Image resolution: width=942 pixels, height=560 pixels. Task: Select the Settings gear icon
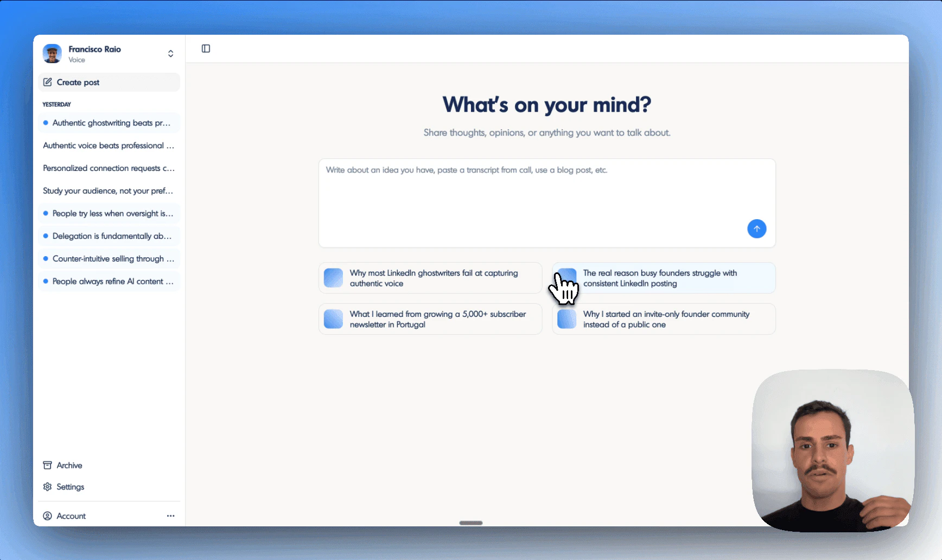47,487
